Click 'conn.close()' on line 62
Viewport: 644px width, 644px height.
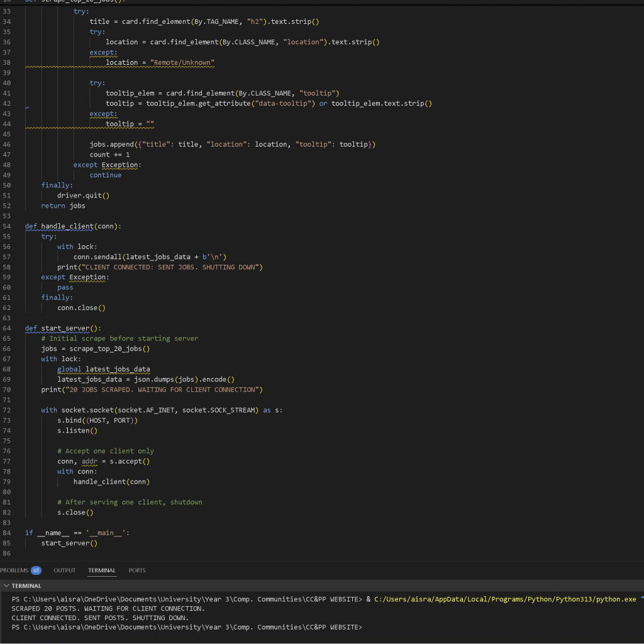coord(81,308)
